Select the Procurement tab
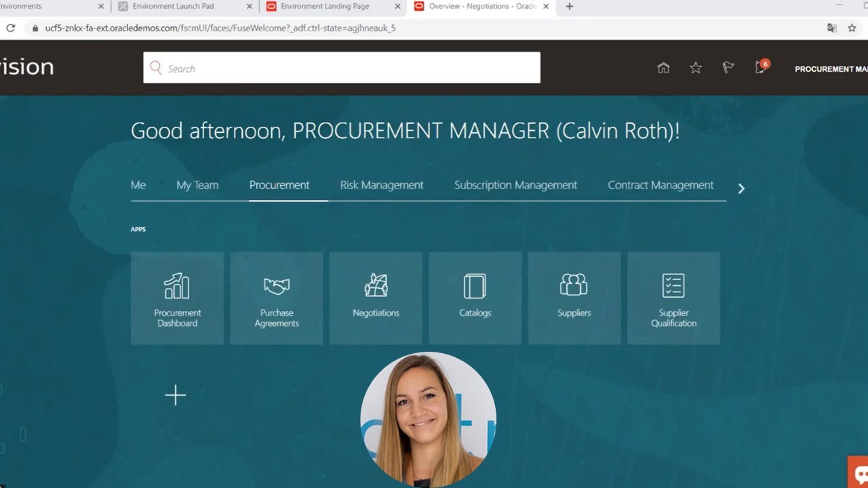 tap(279, 185)
